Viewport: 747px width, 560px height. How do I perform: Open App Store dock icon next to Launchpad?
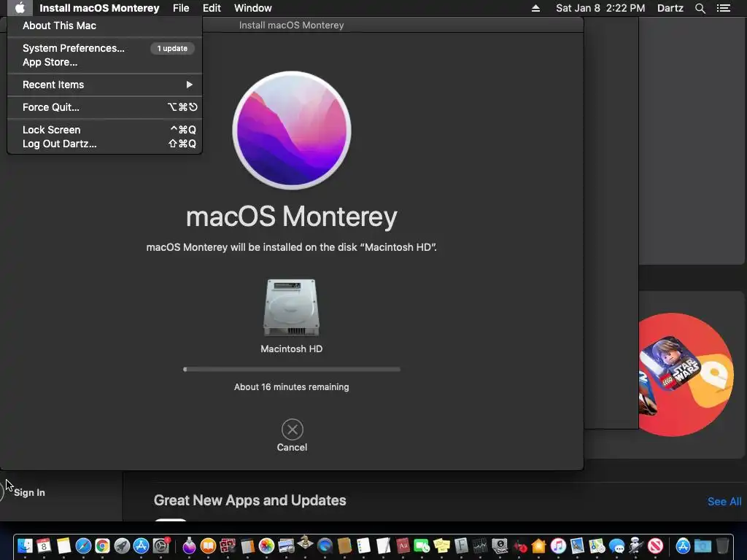tap(141, 545)
